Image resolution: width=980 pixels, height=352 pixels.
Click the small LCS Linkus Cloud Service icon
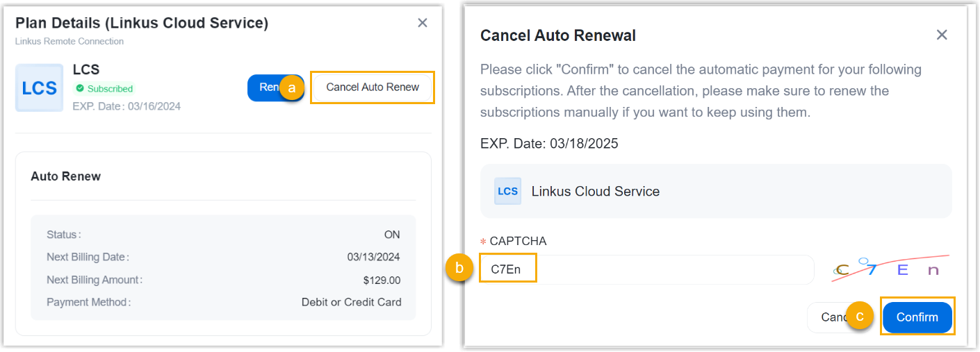tap(507, 191)
